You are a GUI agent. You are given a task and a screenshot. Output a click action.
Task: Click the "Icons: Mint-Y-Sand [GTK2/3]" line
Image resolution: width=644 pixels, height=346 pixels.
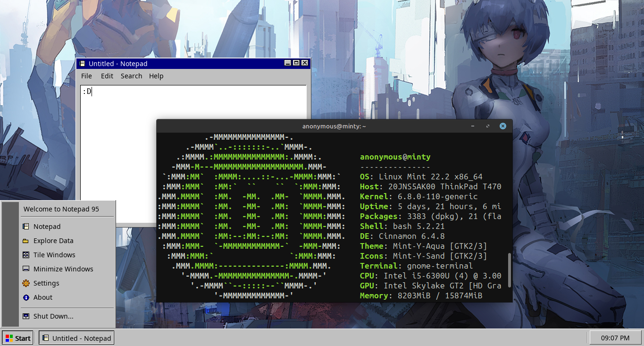click(424, 256)
